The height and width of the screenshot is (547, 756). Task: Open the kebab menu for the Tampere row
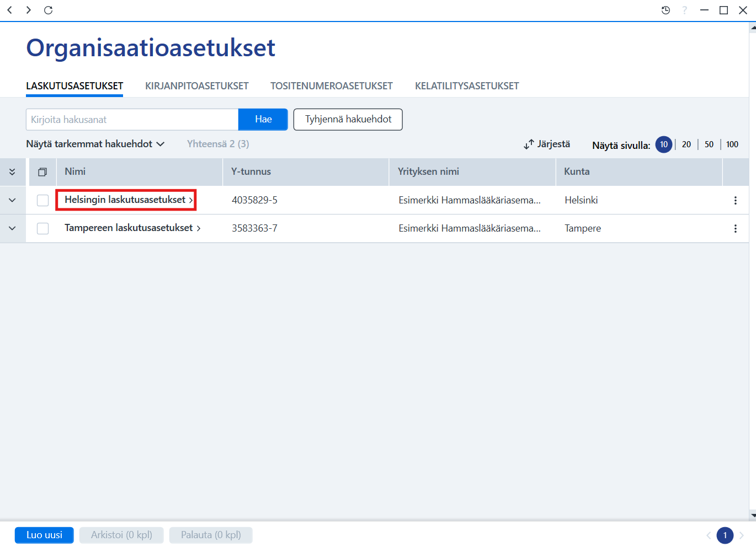point(735,229)
